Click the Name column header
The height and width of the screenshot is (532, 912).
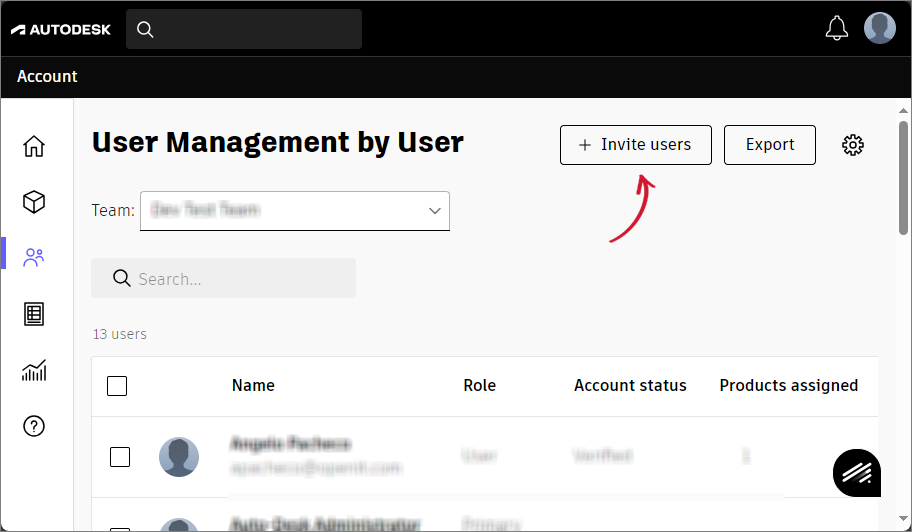pyautogui.click(x=253, y=385)
